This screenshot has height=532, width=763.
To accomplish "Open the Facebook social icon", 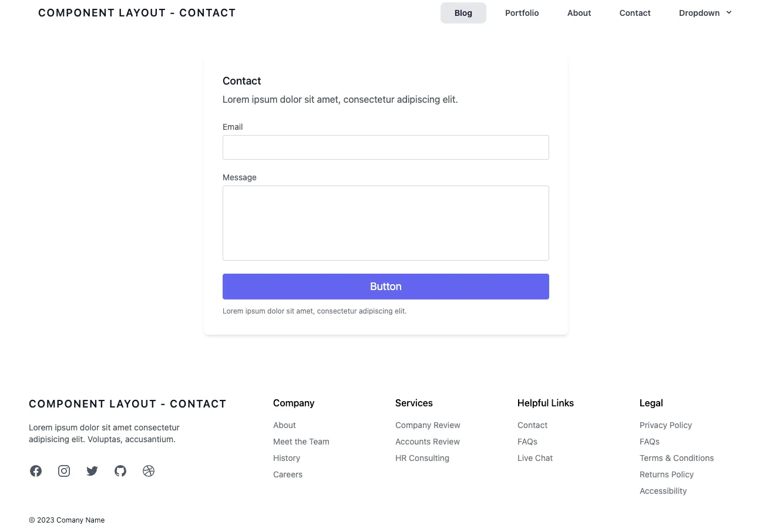I will pyautogui.click(x=36, y=471).
